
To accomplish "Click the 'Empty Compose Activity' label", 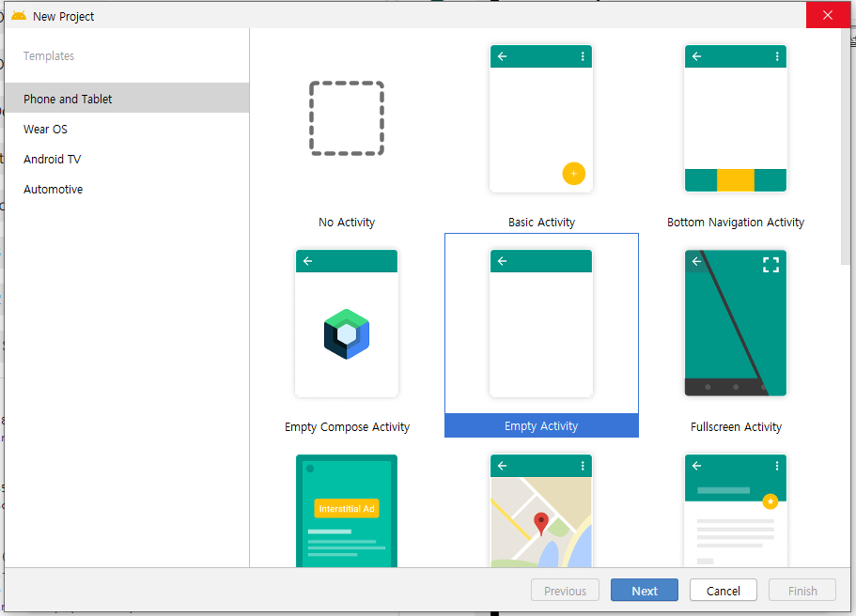I will tap(347, 426).
